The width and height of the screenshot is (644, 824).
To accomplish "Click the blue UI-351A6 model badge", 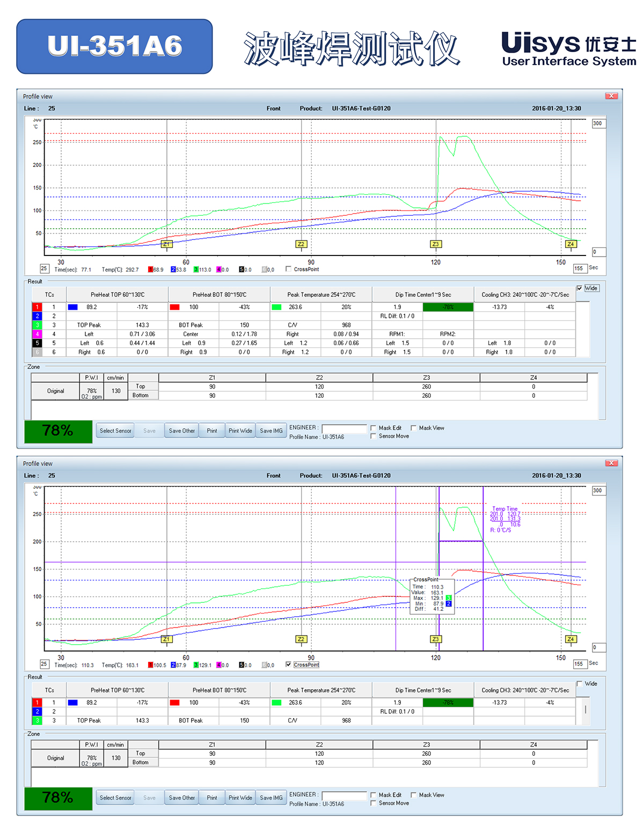I will (114, 47).
